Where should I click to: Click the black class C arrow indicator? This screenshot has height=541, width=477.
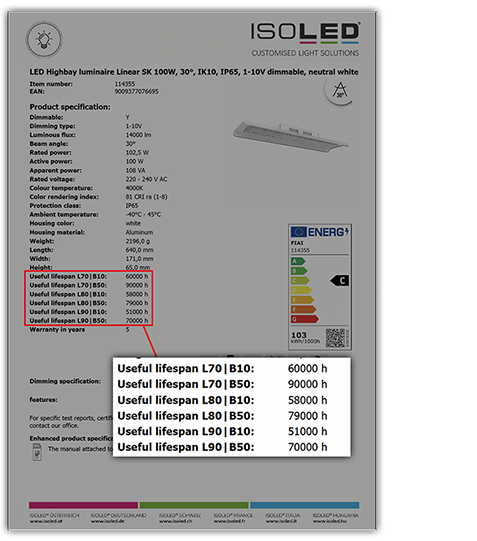pyautogui.click(x=340, y=281)
